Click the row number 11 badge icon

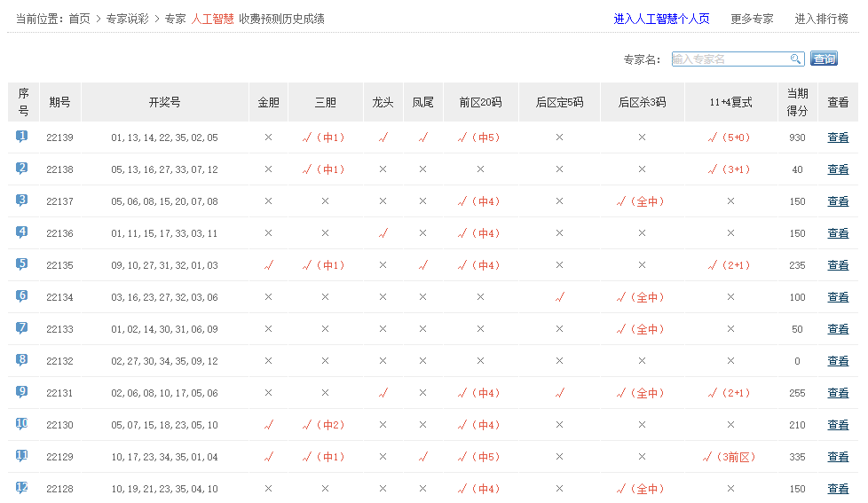[22, 456]
